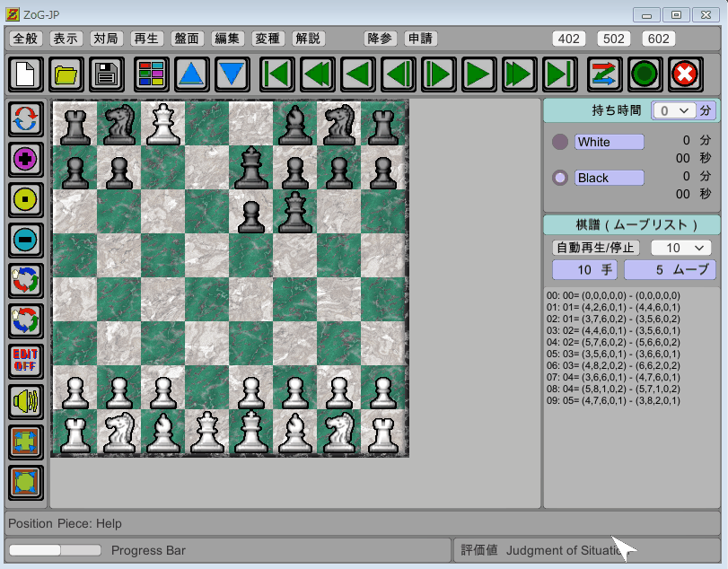Click the red X stop icon
Image resolution: width=728 pixels, height=569 pixels.
pos(684,74)
